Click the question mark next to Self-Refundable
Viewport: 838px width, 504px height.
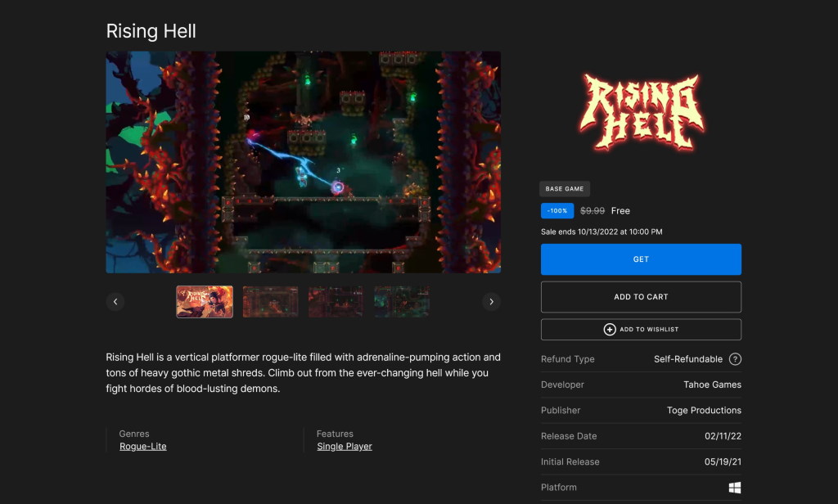coord(735,358)
